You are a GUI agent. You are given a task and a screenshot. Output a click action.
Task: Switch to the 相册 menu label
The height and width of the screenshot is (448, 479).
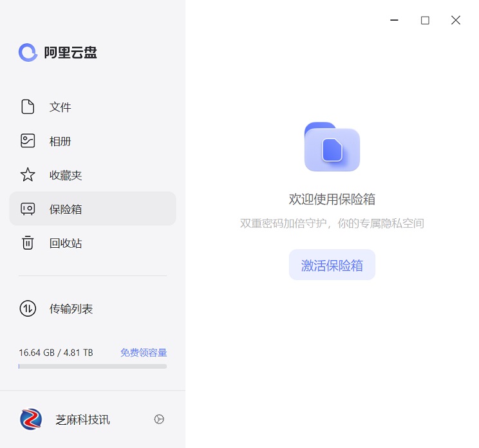click(x=60, y=142)
